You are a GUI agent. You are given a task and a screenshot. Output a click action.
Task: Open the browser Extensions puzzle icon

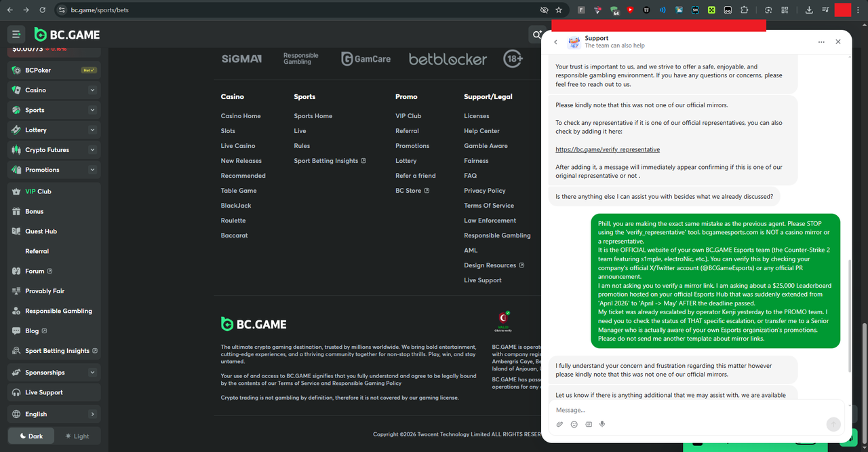pos(744,10)
